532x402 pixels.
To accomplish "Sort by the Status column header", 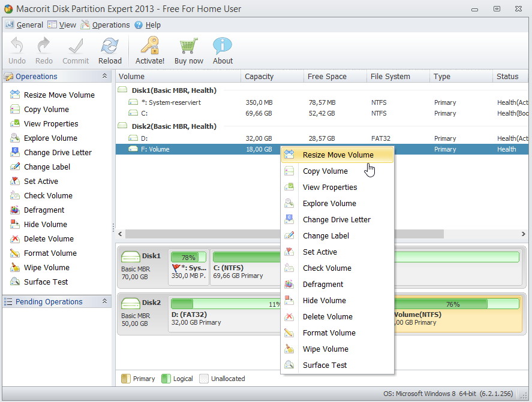I will pyautogui.click(x=511, y=77).
